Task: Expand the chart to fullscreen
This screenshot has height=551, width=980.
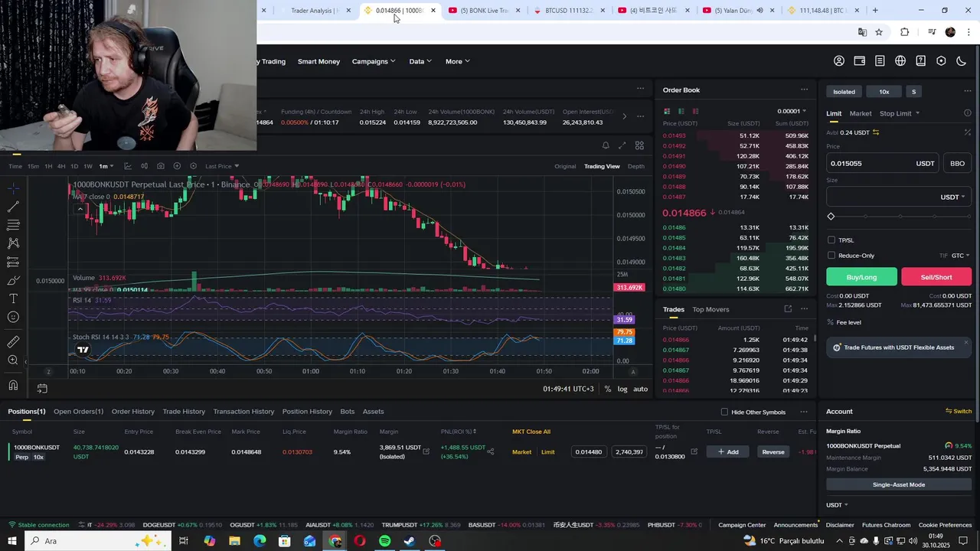Action: click(x=622, y=145)
